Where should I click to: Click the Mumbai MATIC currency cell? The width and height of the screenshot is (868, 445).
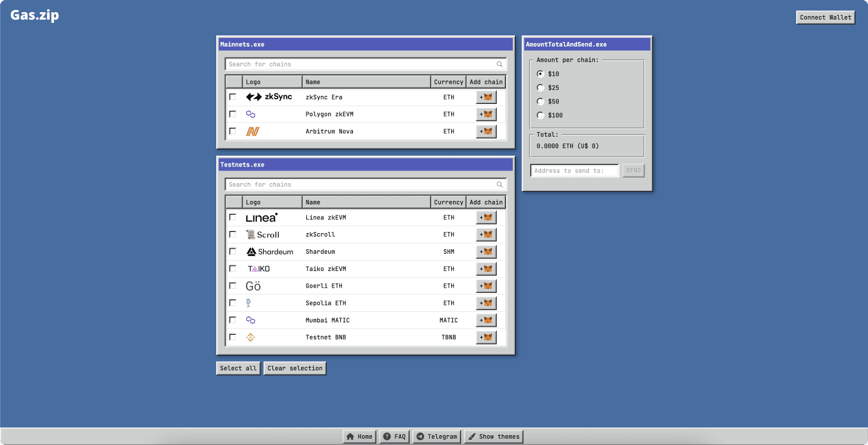449,320
